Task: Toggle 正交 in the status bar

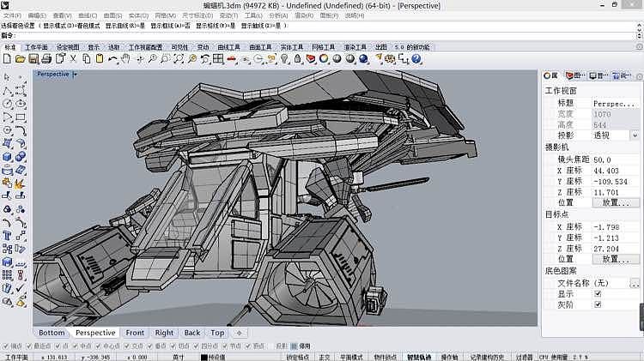Action: [x=325, y=358]
